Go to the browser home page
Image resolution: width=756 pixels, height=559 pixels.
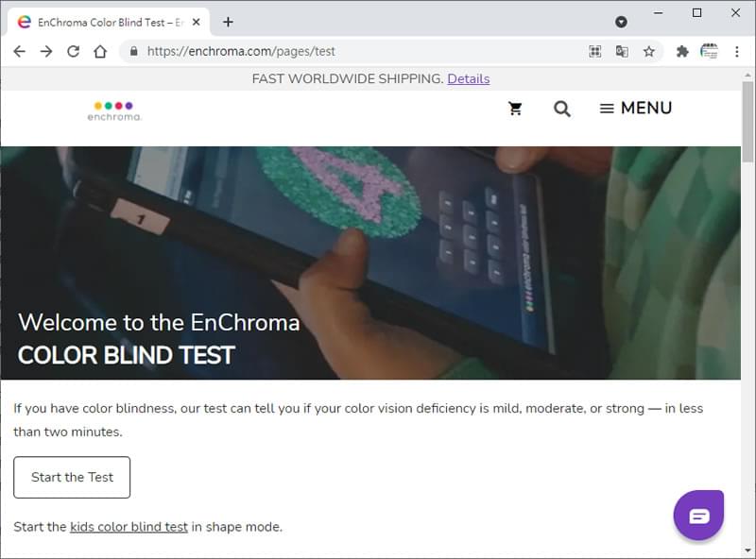click(100, 51)
